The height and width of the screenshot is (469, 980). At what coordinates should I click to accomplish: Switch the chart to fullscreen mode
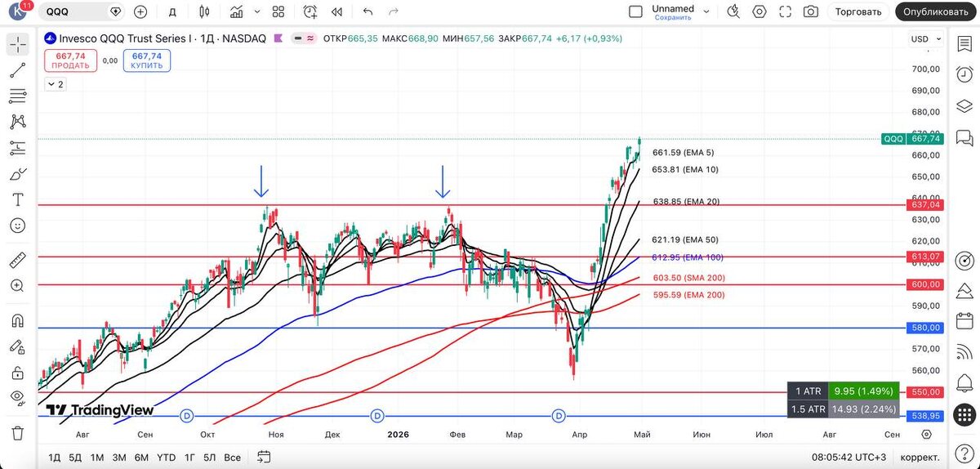[x=785, y=11]
